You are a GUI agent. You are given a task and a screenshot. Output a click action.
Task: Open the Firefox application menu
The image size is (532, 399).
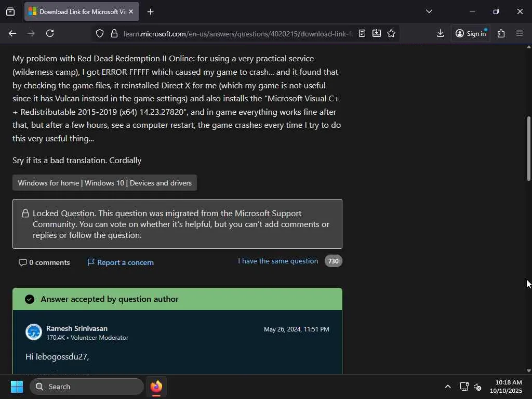tap(520, 33)
